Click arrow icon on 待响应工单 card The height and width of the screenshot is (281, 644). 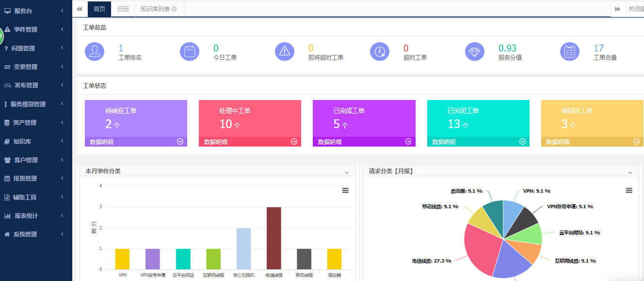tap(180, 142)
